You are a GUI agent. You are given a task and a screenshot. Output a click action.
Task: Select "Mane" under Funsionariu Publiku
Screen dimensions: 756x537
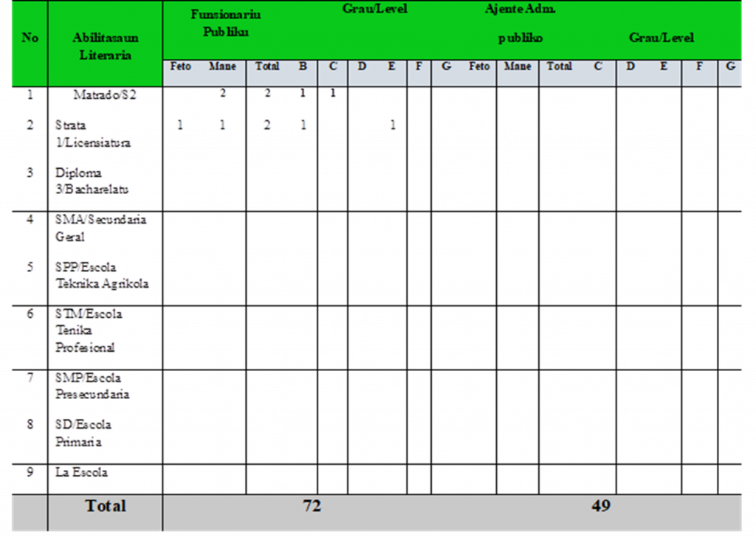tap(222, 66)
